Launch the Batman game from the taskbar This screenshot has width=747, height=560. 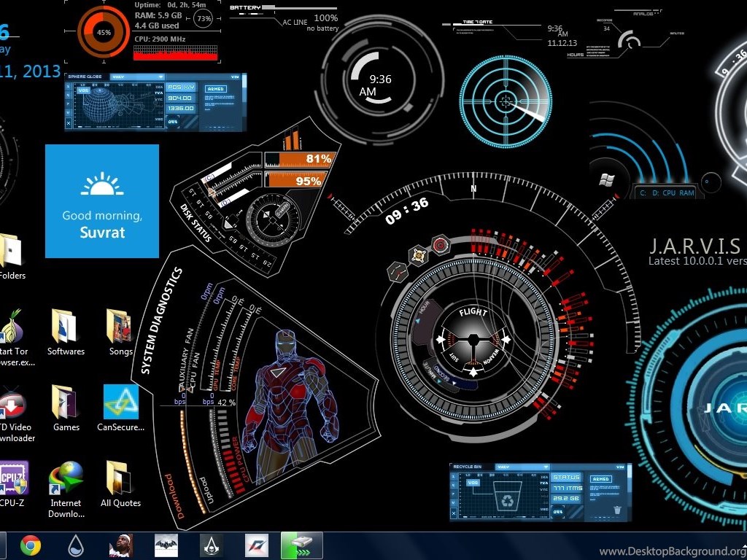pyautogui.click(x=166, y=545)
